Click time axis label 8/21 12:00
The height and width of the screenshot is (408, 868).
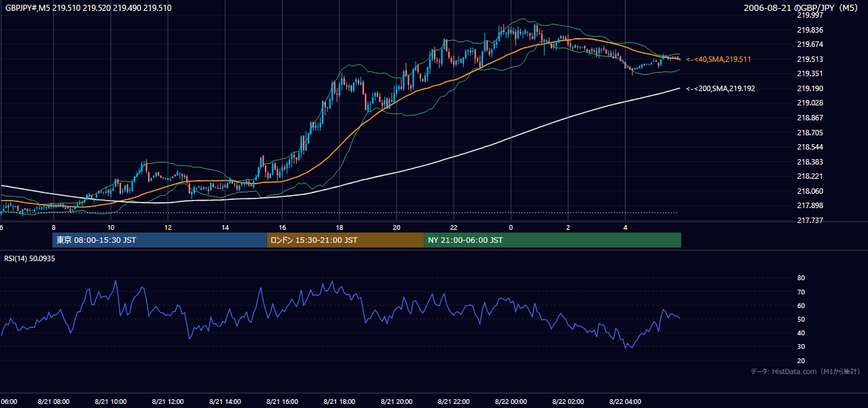tap(168, 402)
